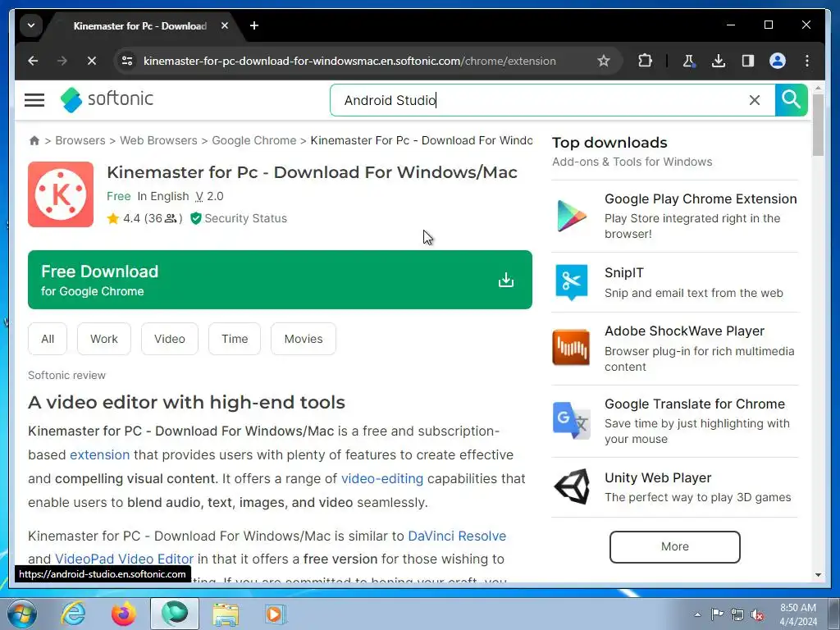Screen dimensions: 840x630
Task: Go back to previous page
Action: tap(33, 61)
